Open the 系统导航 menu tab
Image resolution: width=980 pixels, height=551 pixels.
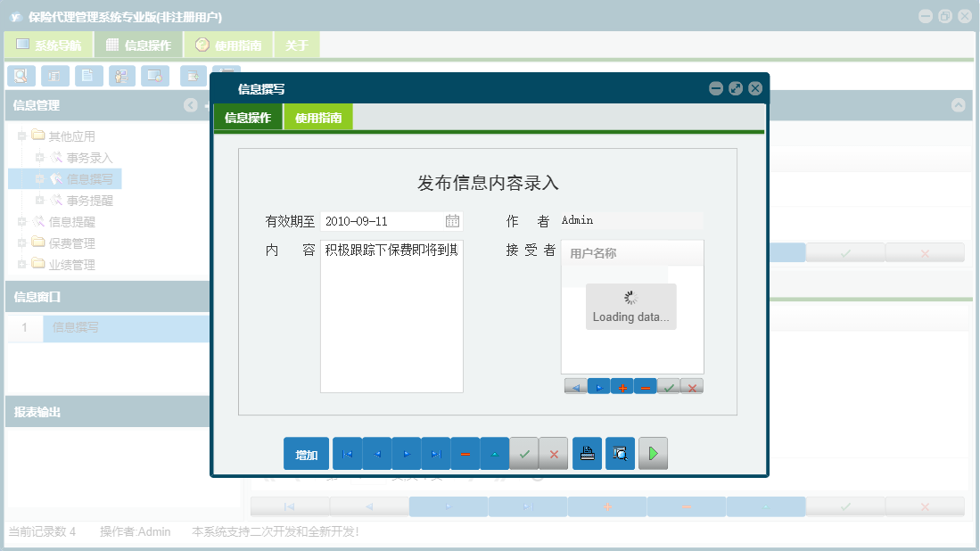[x=48, y=44]
